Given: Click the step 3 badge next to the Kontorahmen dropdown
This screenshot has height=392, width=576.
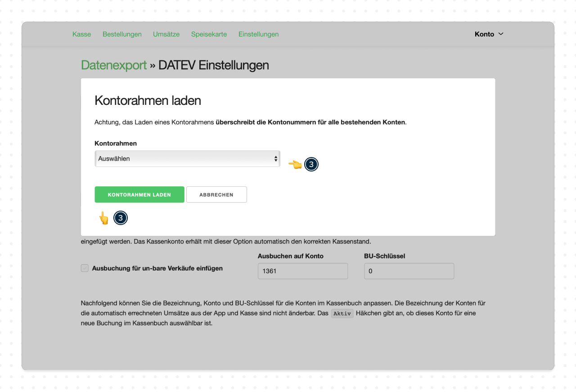Looking at the screenshot, I should tap(311, 165).
